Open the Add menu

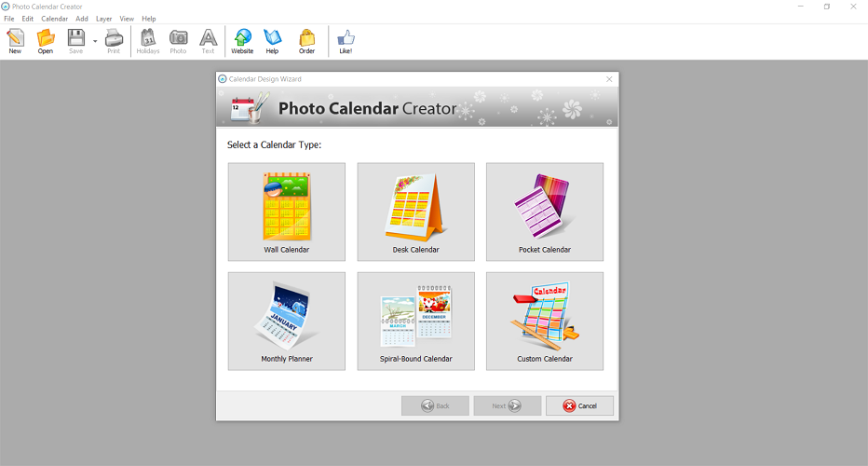click(x=82, y=19)
